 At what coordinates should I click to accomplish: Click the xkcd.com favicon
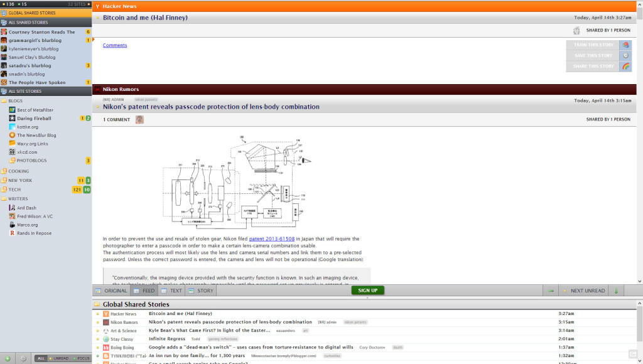pyautogui.click(x=12, y=152)
